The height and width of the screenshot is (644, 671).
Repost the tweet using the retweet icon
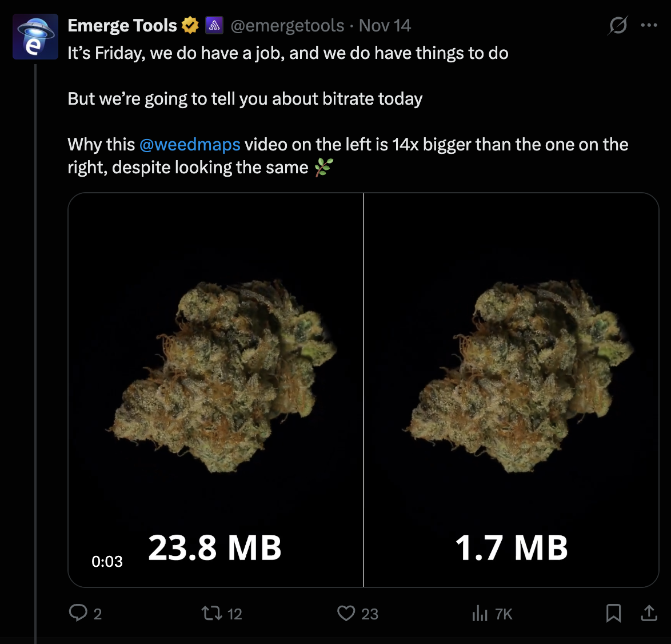point(211,613)
